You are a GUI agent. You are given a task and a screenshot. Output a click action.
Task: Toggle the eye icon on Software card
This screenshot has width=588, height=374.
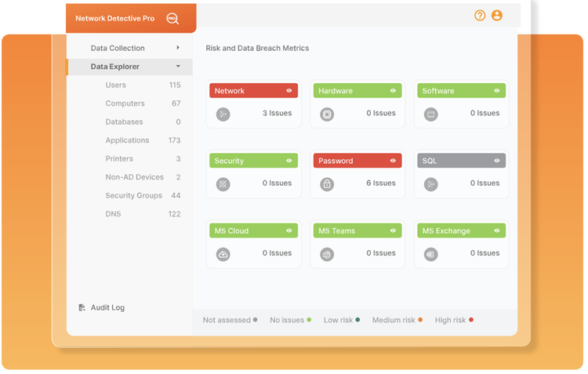click(x=497, y=90)
